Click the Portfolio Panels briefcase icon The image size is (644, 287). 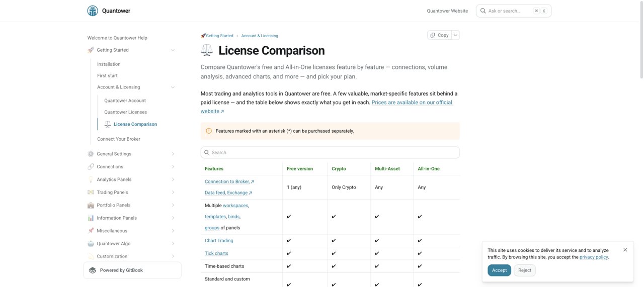(x=91, y=205)
